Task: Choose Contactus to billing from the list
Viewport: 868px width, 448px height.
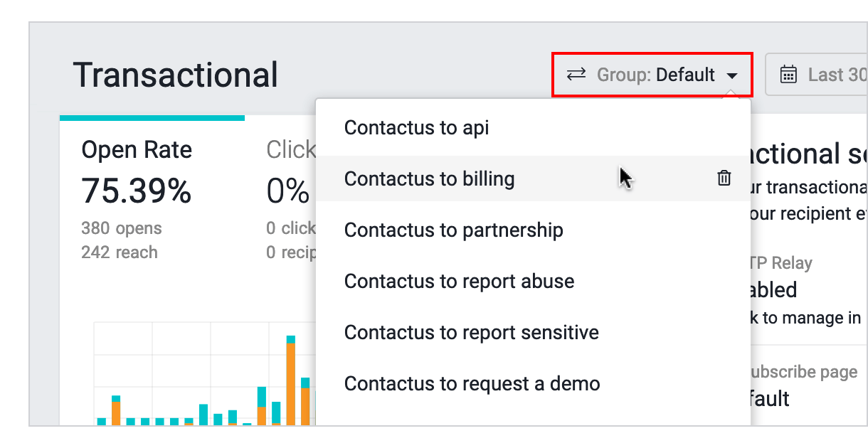Action: pyautogui.click(x=429, y=178)
